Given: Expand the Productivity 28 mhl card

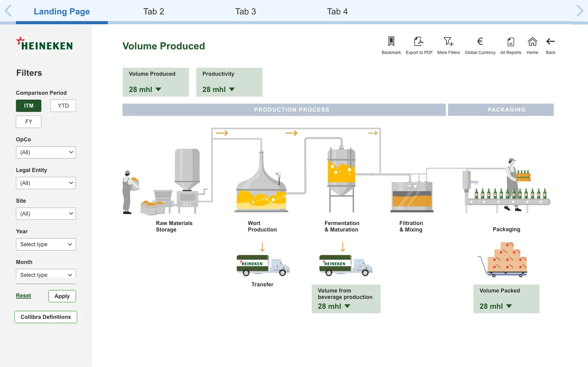Looking at the screenshot, I should tap(229, 82).
